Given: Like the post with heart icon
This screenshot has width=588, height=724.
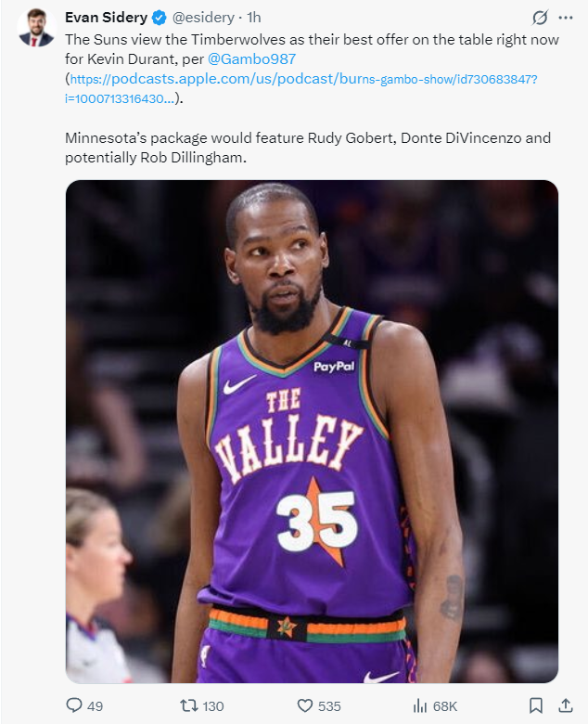Looking at the screenshot, I should [305, 705].
